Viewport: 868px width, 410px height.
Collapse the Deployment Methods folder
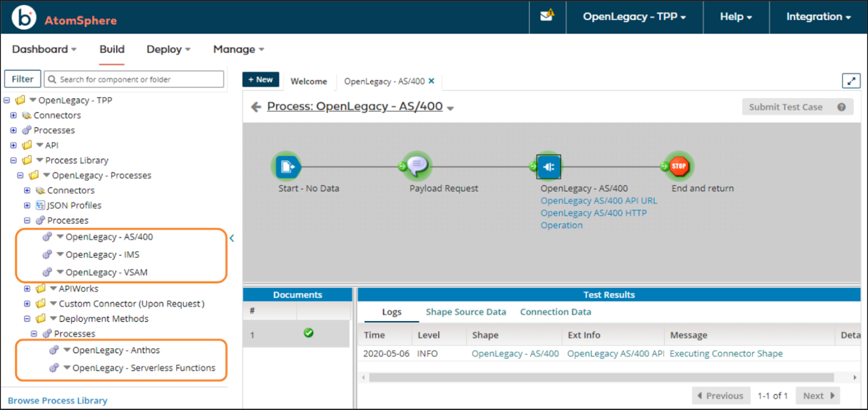(x=27, y=318)
